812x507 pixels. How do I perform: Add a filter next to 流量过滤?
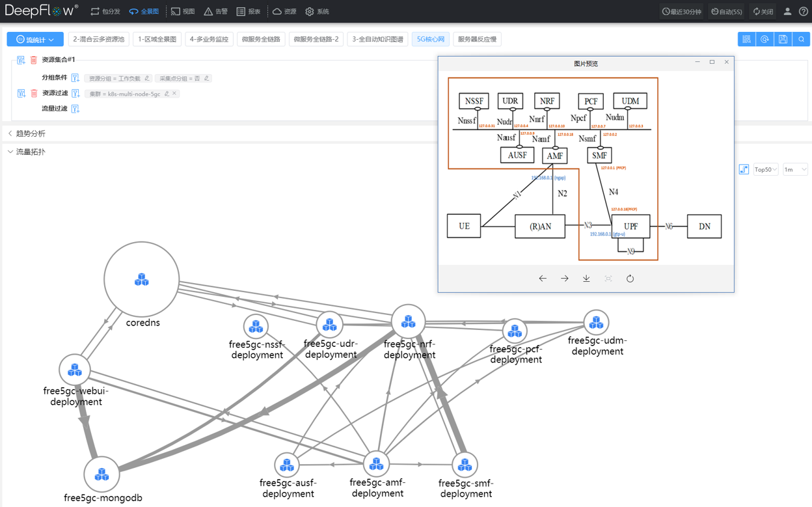(75, 109)
